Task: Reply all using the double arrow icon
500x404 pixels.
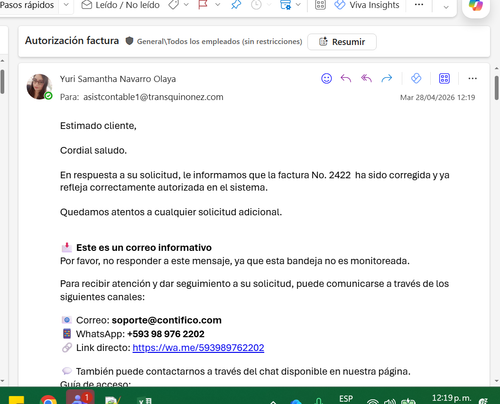Action: [x=366, y=78]
